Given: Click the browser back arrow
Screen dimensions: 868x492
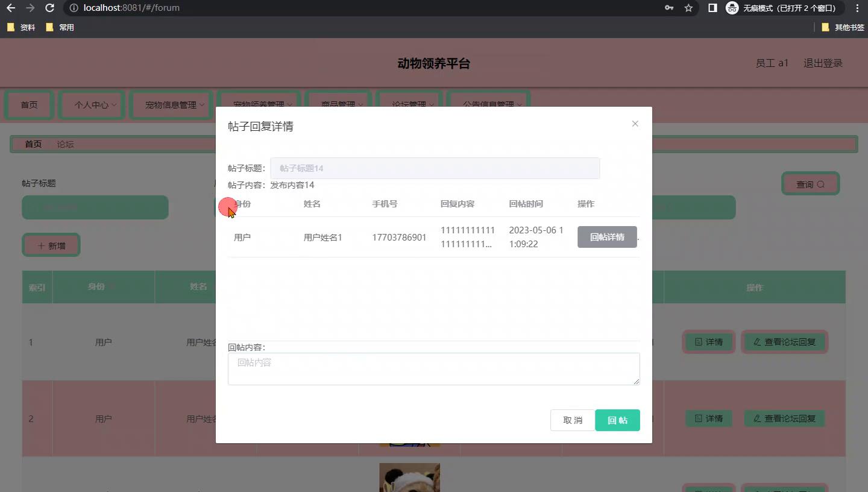Looking at the screenshot, I should (x=11, y=8).
